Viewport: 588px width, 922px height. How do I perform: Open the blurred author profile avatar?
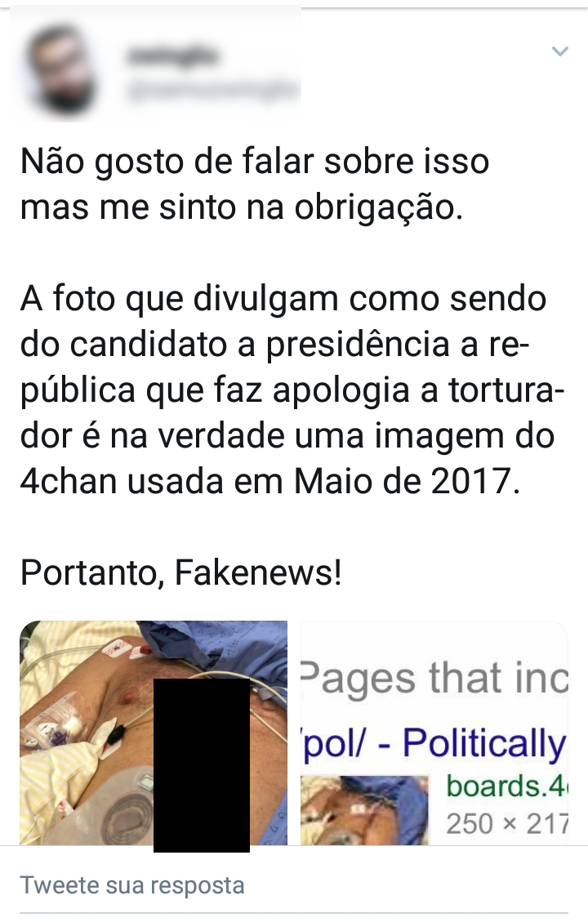click(x=61, y=69)
